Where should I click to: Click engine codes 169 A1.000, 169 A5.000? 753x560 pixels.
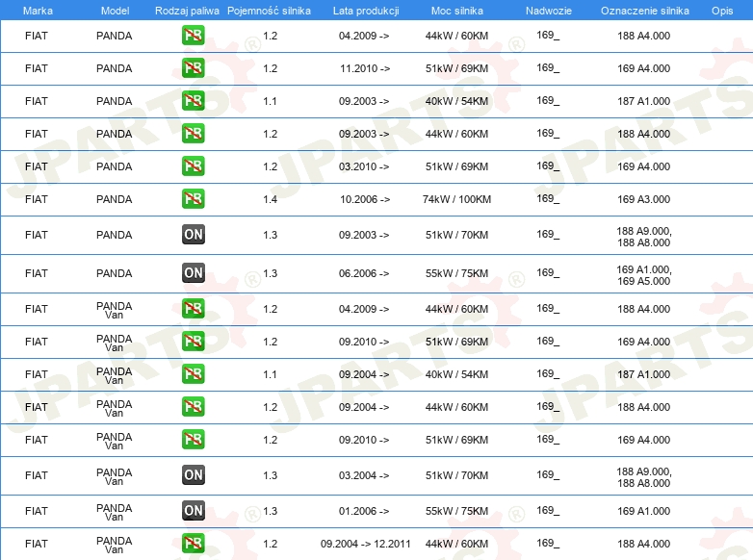[x=643, y=275]
